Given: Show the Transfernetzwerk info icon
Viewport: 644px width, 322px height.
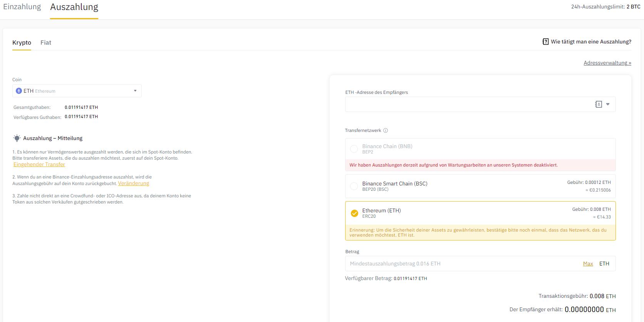Looking at the screenshot, I should pyautogui.click(x=386, y=130).
